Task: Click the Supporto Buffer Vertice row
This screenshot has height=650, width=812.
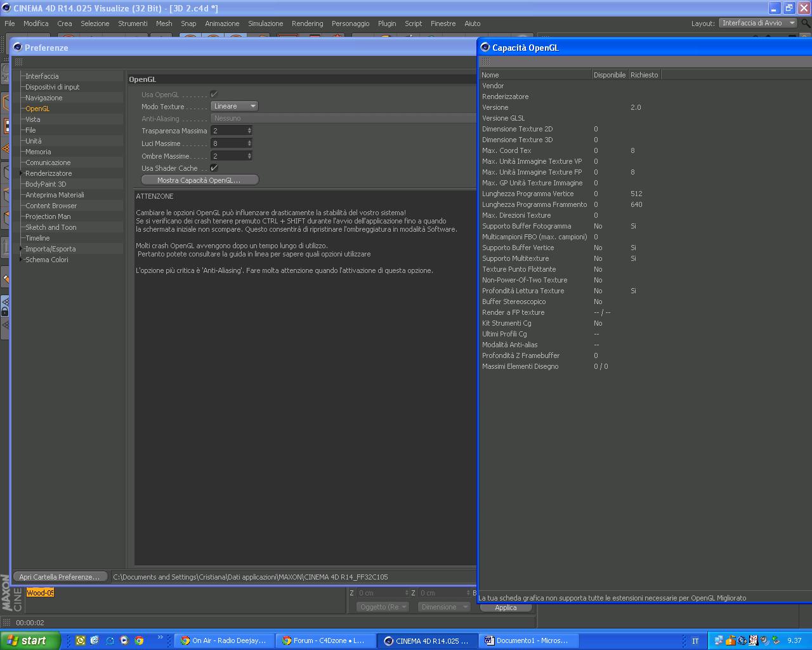Action: point(645,248)
